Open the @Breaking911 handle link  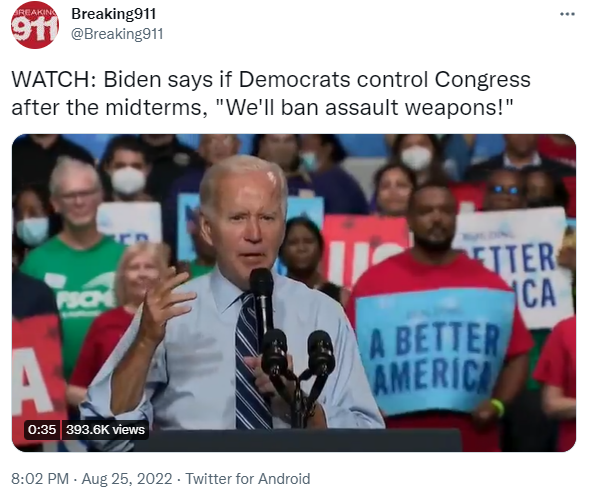[x=117, y=34]
